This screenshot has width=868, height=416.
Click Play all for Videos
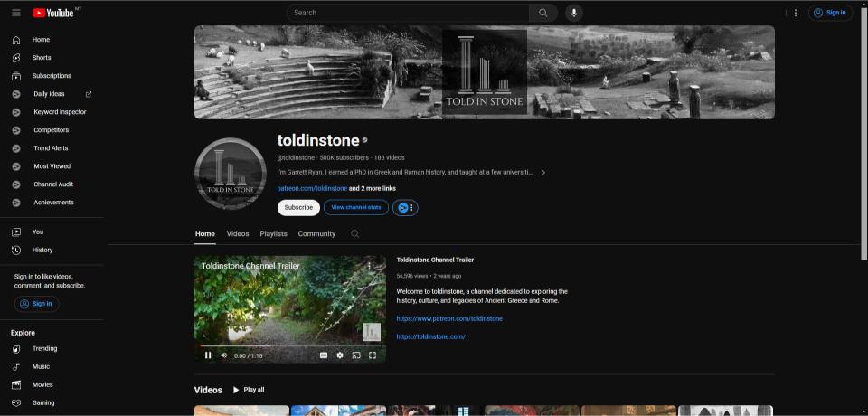tap(248, 390)
